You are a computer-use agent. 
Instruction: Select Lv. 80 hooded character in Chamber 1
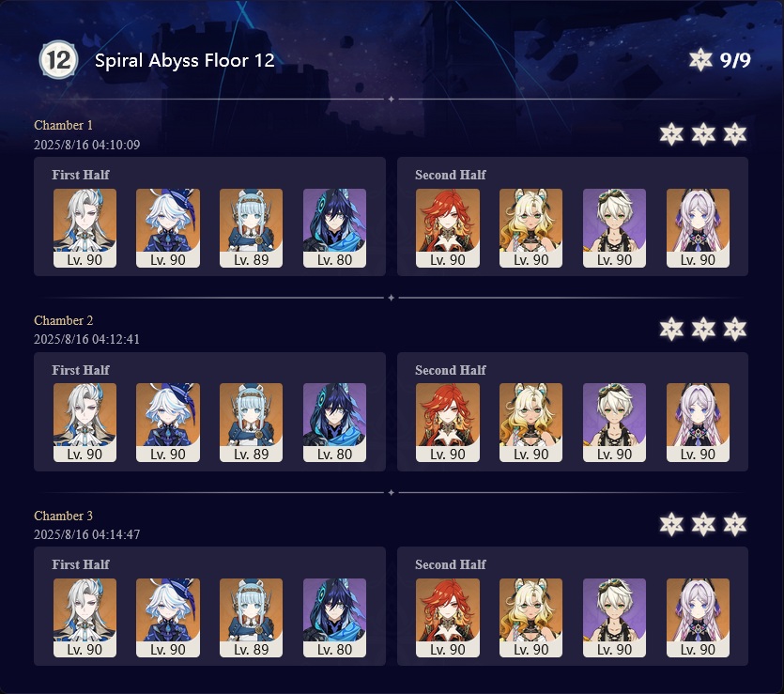click(334, 228)
